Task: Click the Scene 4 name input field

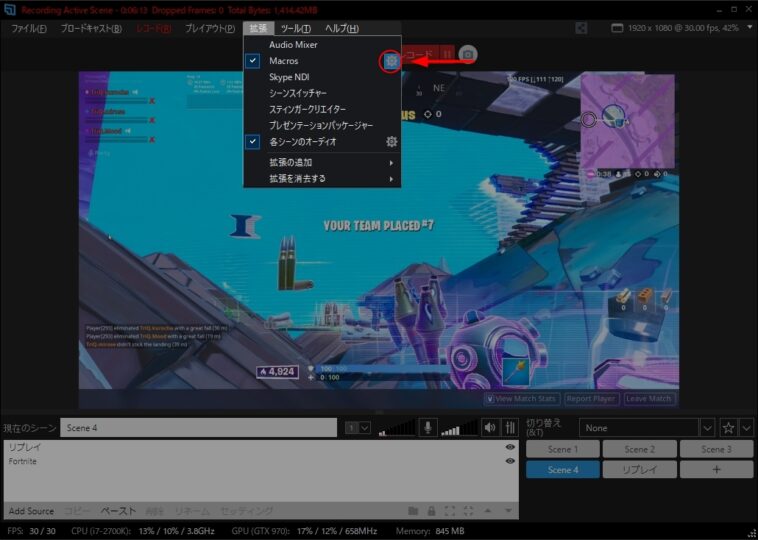Action: pyautogui.click(x=198, y=428)
